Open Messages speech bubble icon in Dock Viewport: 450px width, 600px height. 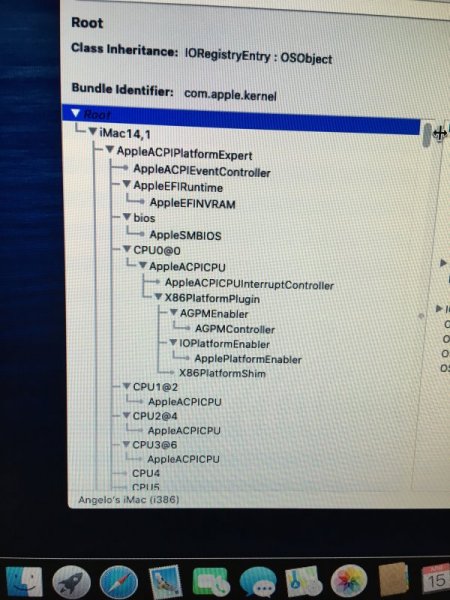tap(258, 582)
